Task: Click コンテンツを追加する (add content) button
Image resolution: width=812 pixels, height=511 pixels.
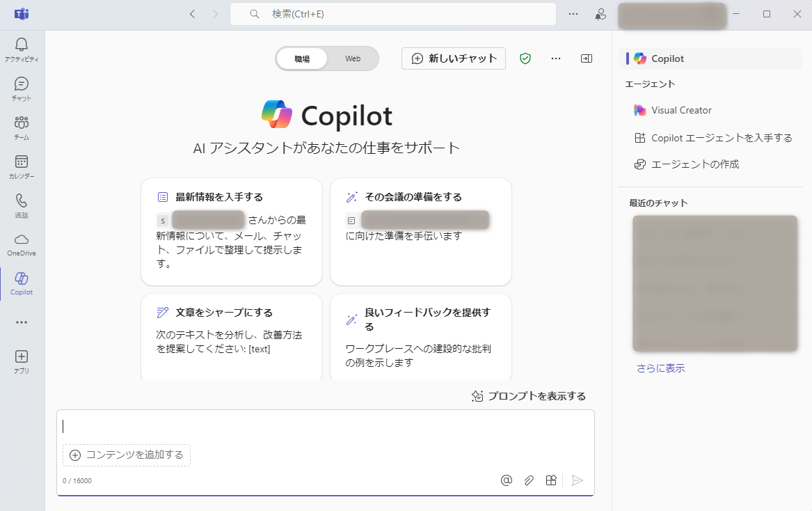Action: (127, 455)
